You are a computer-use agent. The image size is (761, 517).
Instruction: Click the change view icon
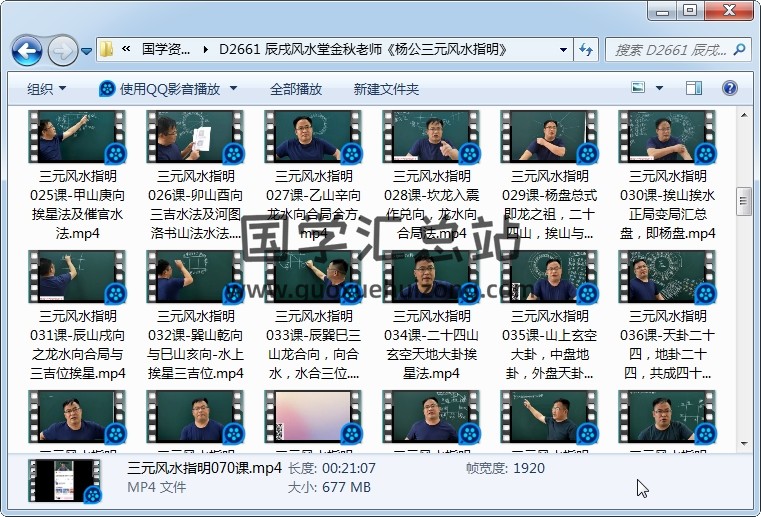coord(638,88)
